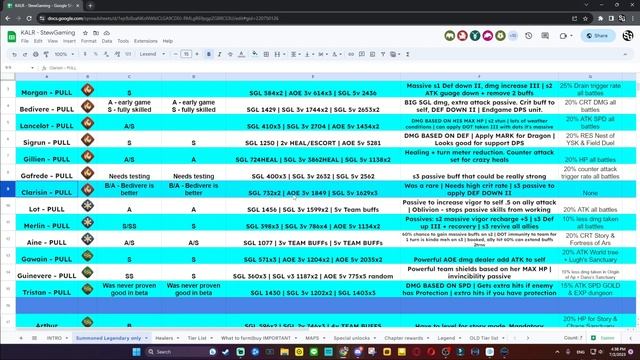Screen dimensions: 640x360
Task: Open the Extensions menu
Action: [146, 41]
